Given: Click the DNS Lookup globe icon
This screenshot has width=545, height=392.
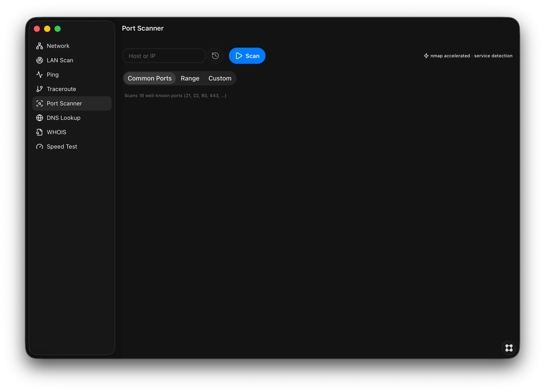Looking at the screenshot, I should pyautogui.click(x=39, y=118).
